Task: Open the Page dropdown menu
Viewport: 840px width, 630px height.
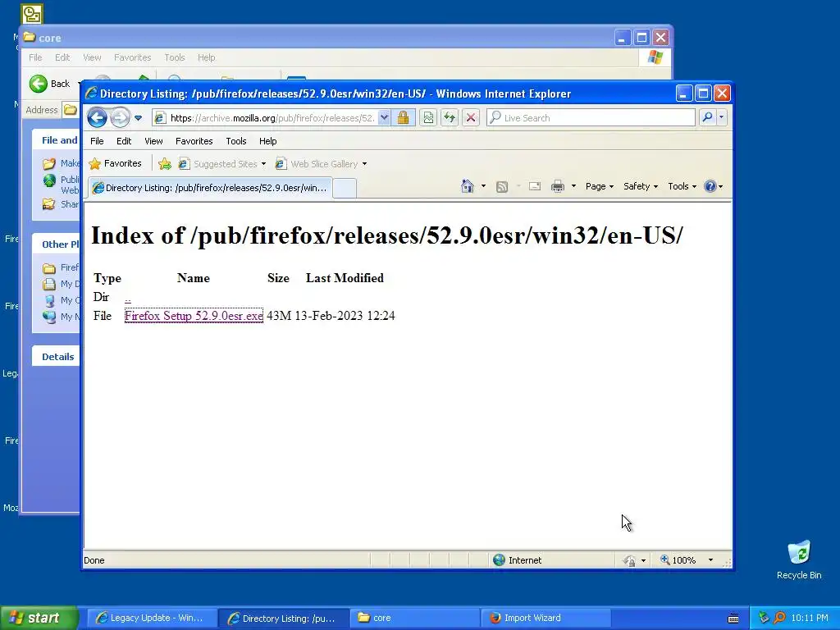Action: pyautogui.click(x=599, y=186)
